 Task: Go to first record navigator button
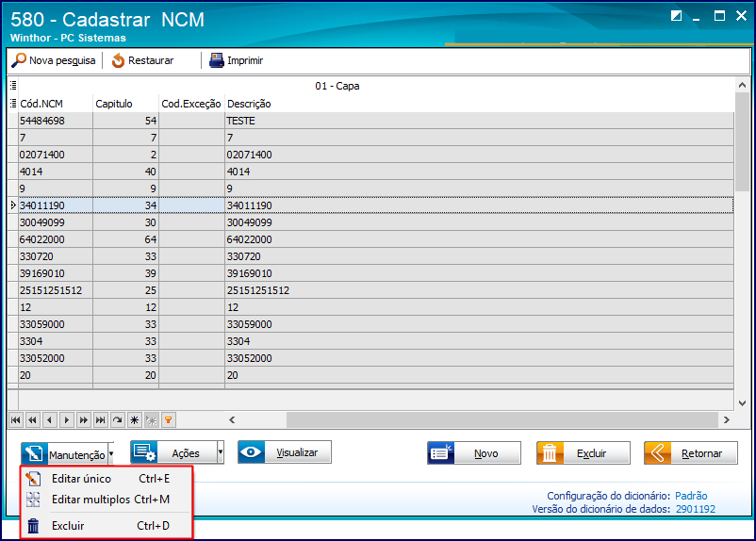15,420
